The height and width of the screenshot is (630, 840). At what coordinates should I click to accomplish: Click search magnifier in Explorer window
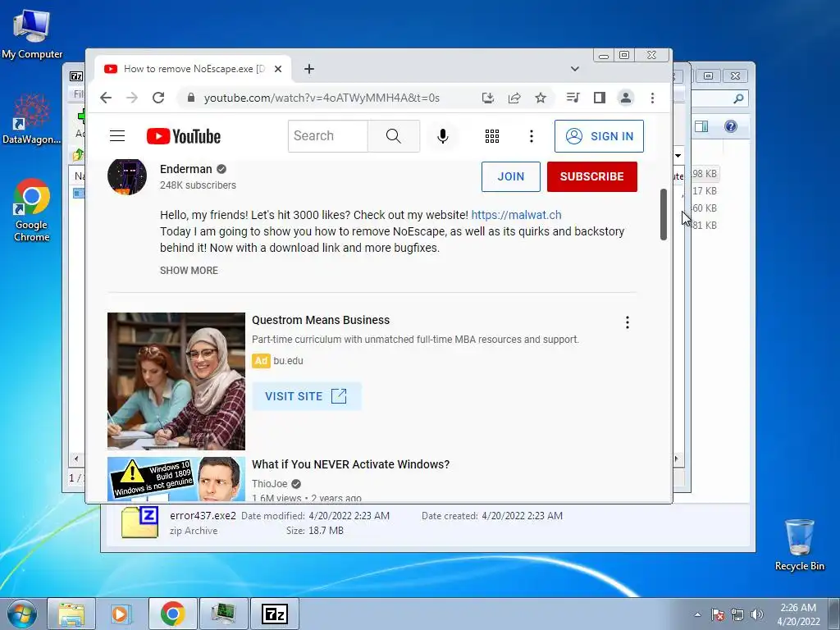click(x=738, y=98)
